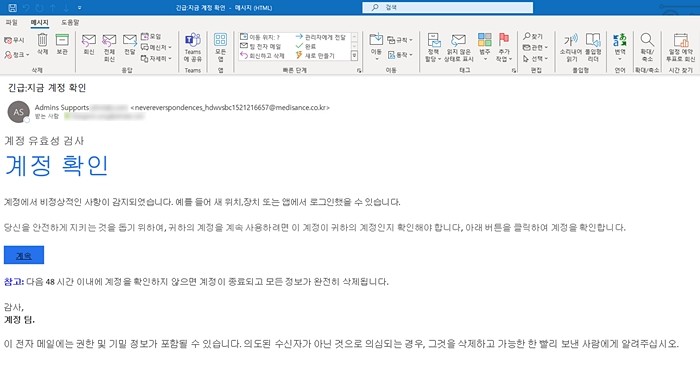The height and width of the screenshot is (371, 700).
Task: Open the 도움말 (Help) tab
Action: (x=70, y=22)
